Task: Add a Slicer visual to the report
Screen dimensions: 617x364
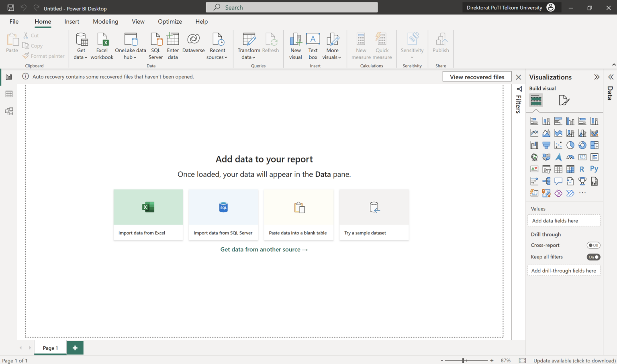Action: [x=546, y=169]
